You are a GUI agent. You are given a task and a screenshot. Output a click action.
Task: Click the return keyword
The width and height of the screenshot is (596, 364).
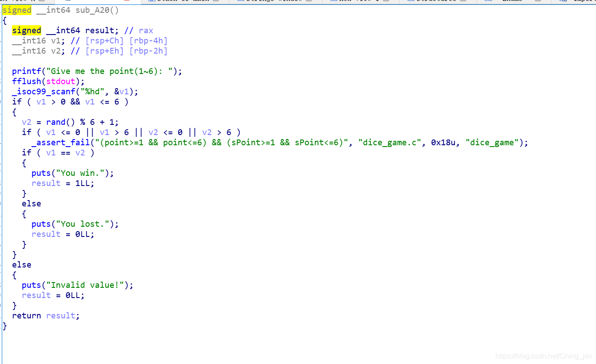27,316
